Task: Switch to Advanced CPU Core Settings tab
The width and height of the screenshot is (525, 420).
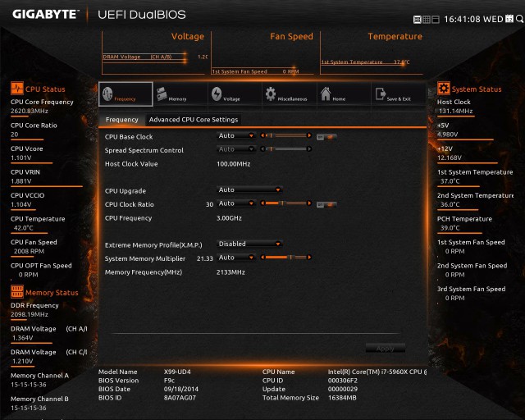Action: pos(194,120)
